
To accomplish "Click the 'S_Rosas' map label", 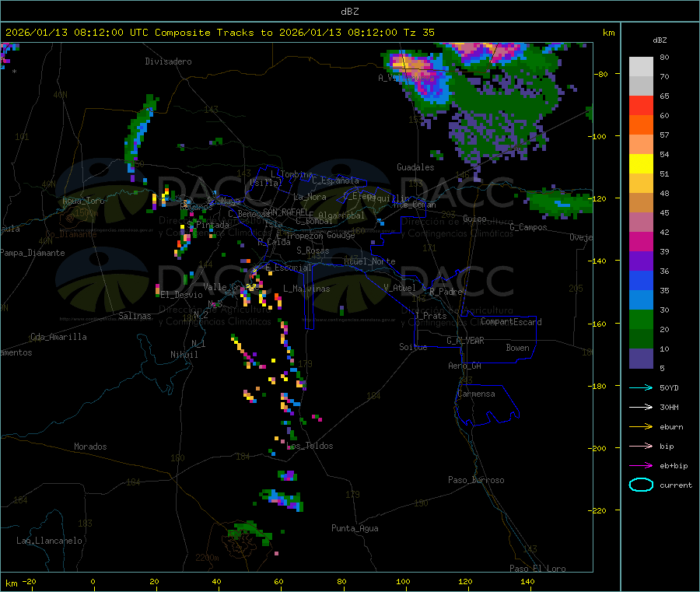I will click(313, 250).
